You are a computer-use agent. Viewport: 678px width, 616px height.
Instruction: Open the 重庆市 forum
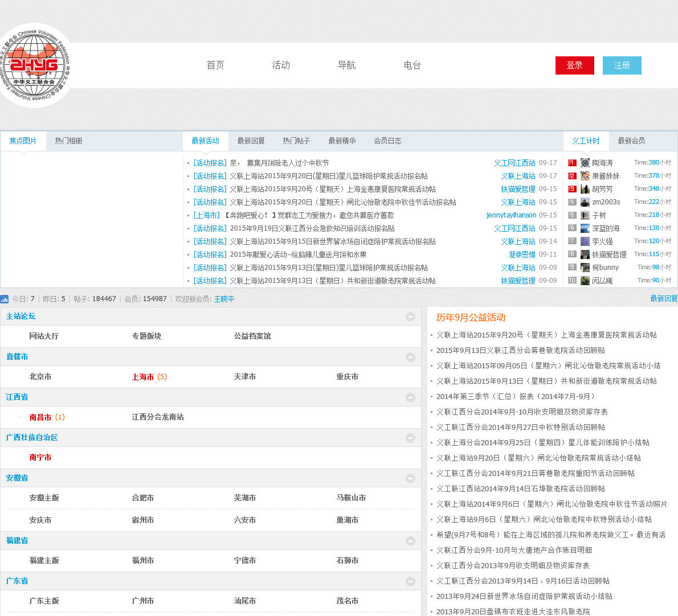[347, 377]
